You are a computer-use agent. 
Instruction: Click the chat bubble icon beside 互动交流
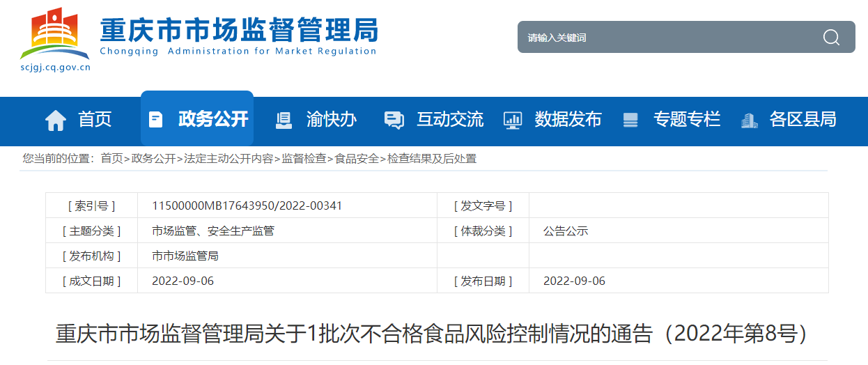tap(394, 120)
